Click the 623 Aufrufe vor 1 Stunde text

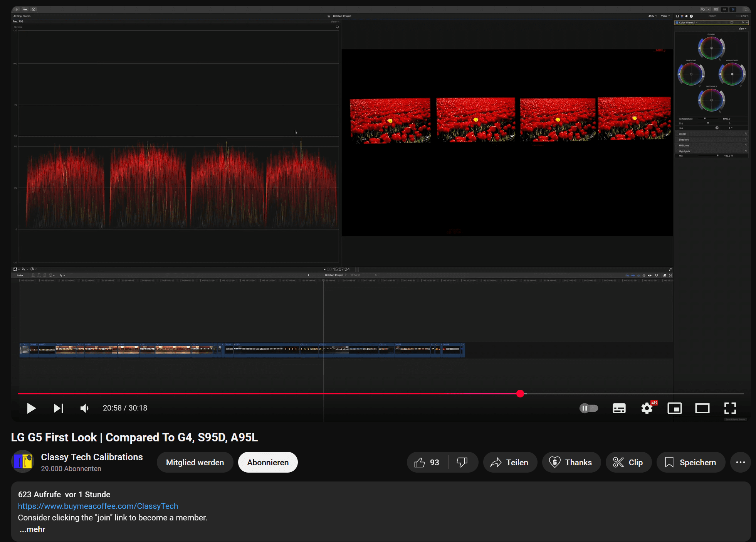64,495
